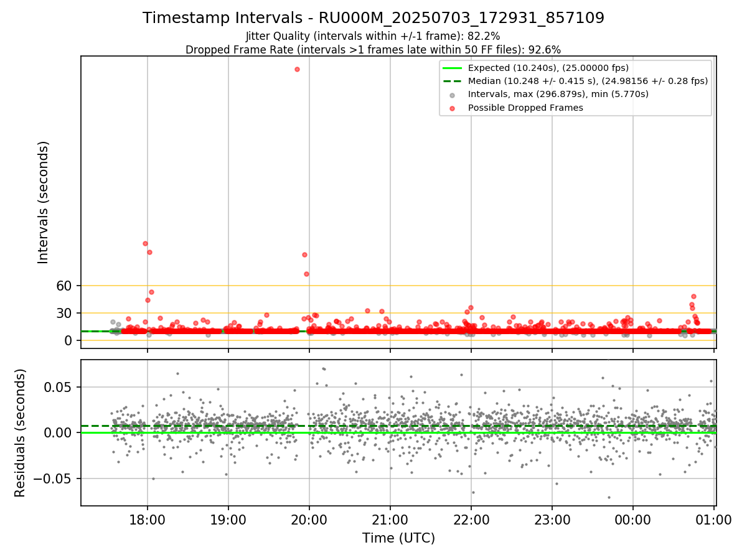Image resolution: width=747 pixels, height=560 pixels.
Task: Click the 'Expected (10.240s), (25.00000 fps)' legend entry
Action: coord(548,68)
